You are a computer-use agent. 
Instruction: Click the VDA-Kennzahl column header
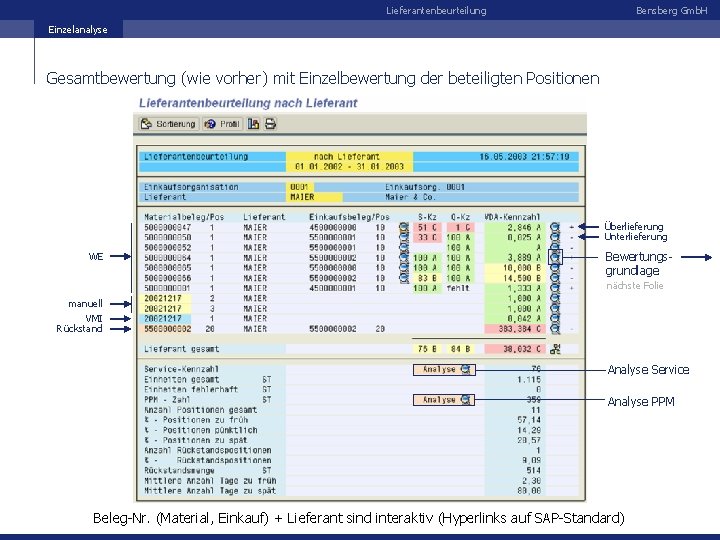[x=512, y=217]
